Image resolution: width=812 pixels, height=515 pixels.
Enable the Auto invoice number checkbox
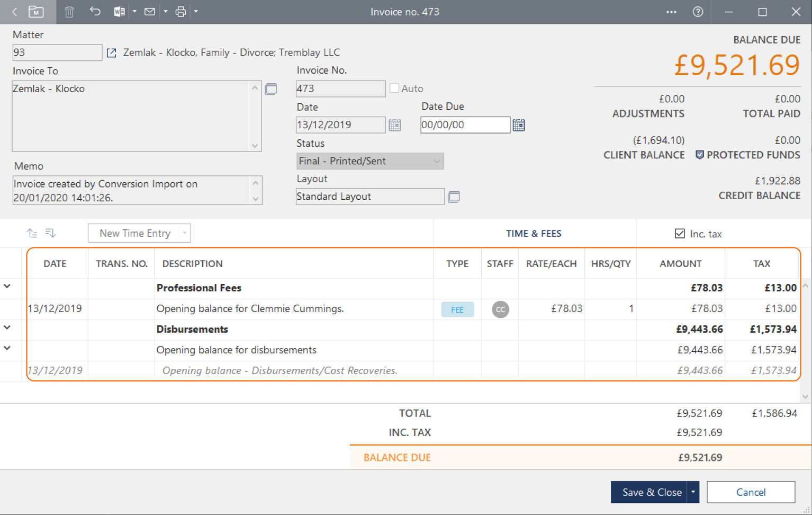(394, 88)
